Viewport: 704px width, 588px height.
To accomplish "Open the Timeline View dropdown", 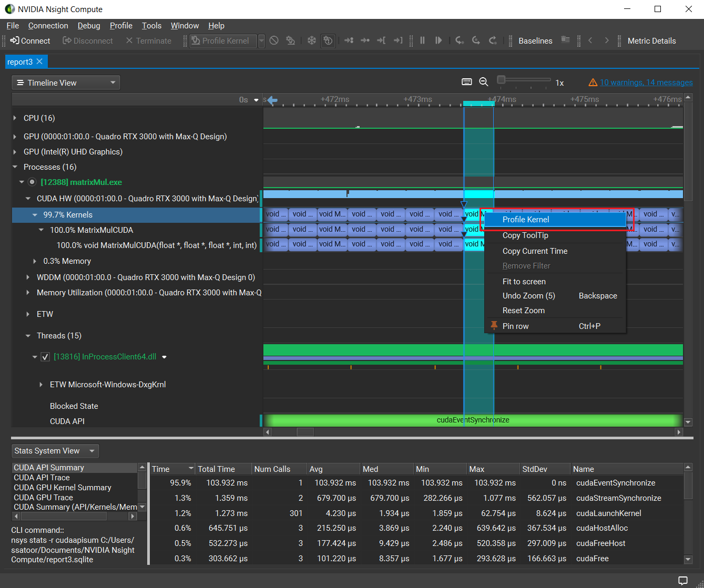I will 66,82.
